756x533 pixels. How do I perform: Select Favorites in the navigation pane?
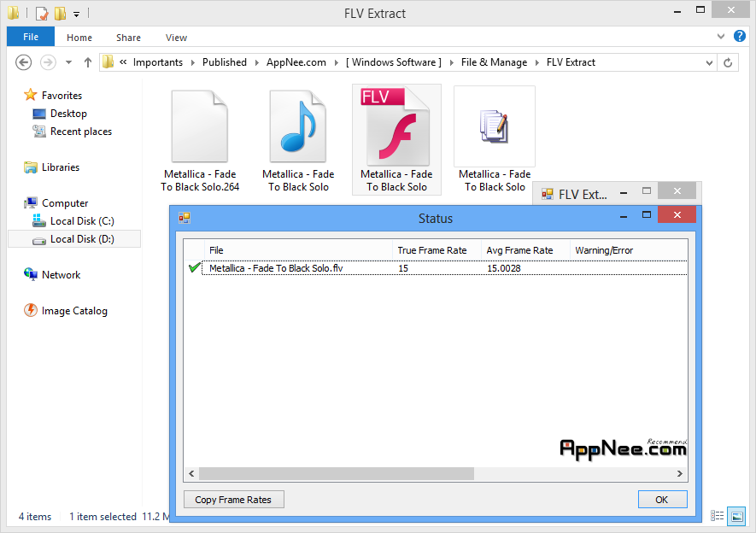(62, 96)
